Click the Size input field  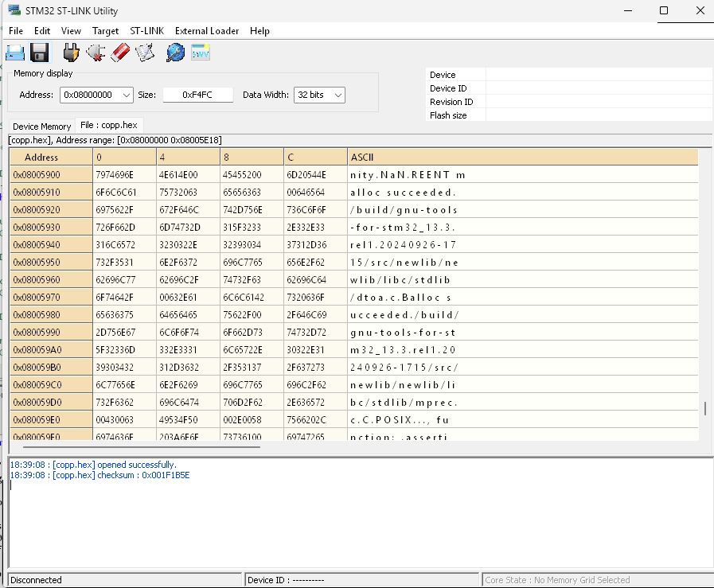coord(197,95)
